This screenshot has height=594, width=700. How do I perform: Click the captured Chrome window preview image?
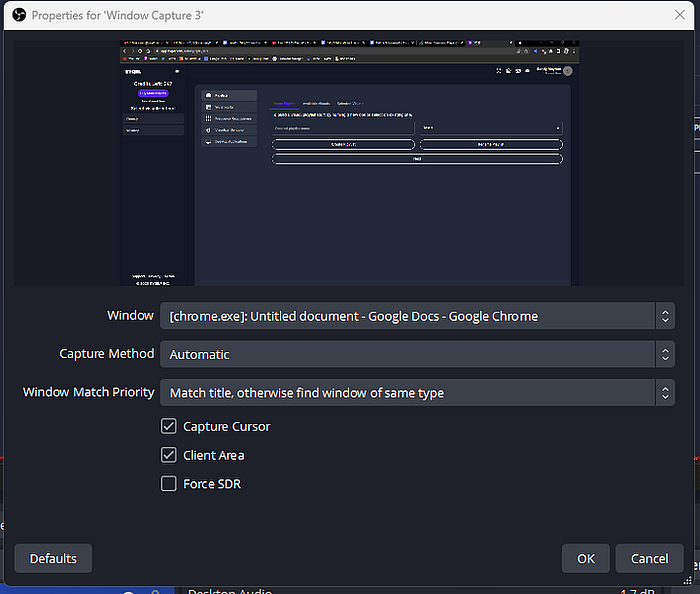(x=349, y=163)
